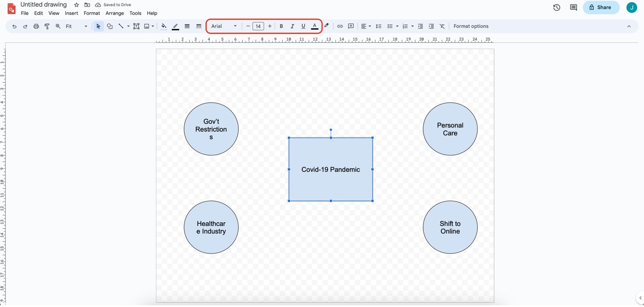This screenshot has height=307, width=644.
Task: Open the comment history icon
Action: [x=573, y=7]
